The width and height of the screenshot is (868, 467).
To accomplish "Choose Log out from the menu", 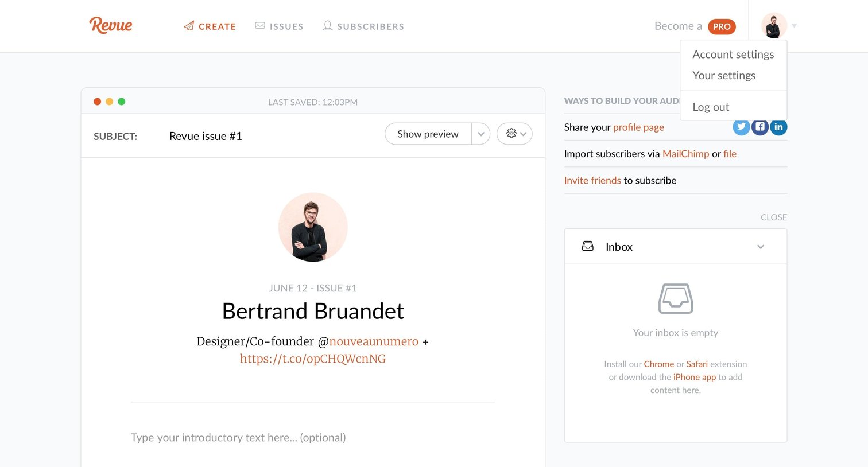I will click(x=711, y=107).
